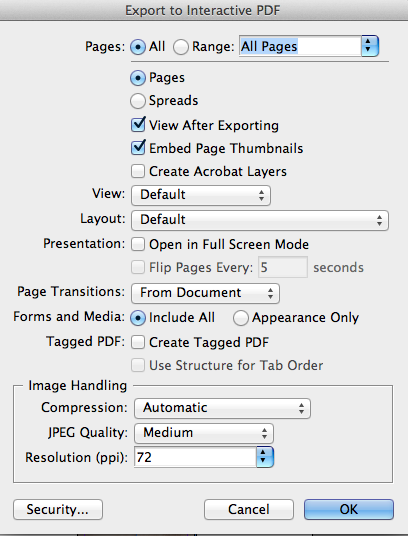
Task: Disable Embed Page Thumbnails checkbox
Action: [x=138, y=148]
